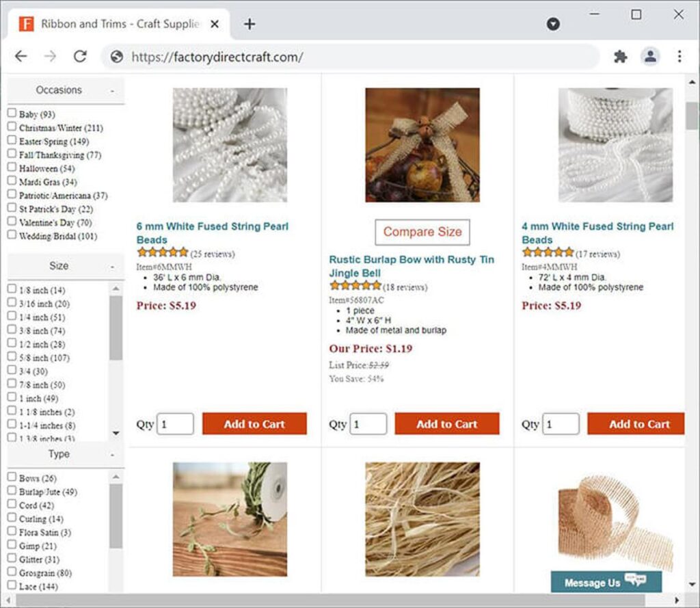
Task: Open a new browser tab
Action: (x=250, y=23)
